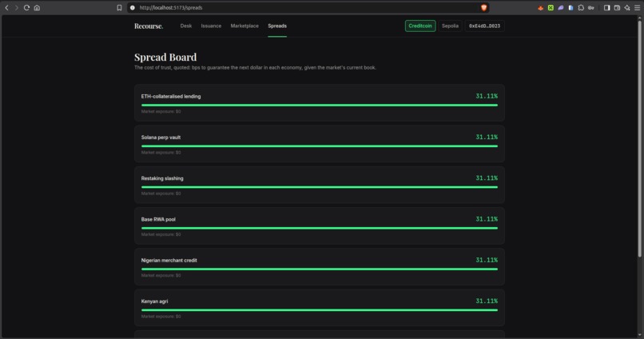
Task: Click the "ETH-collateralised lending" title
Action: click(x=171, y=97)
